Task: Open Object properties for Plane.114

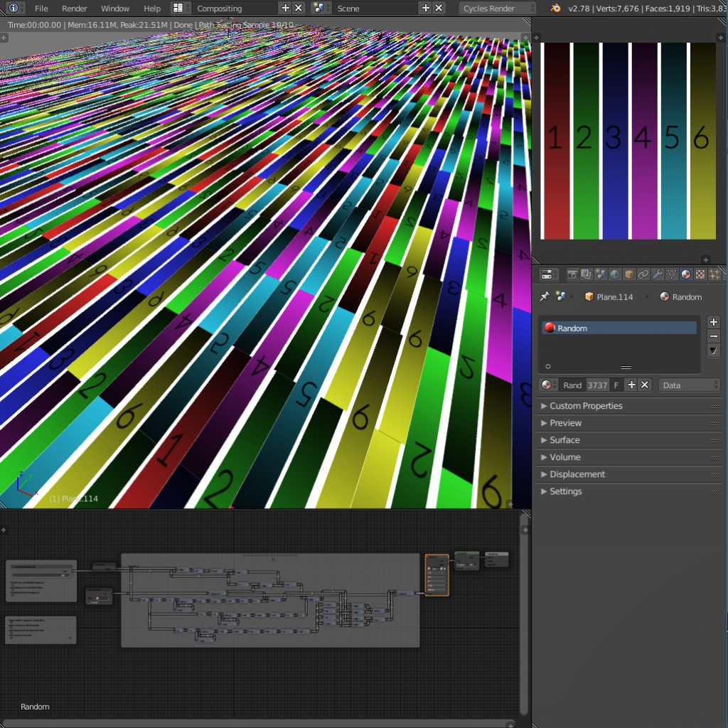Action: [x=628, y=275]
